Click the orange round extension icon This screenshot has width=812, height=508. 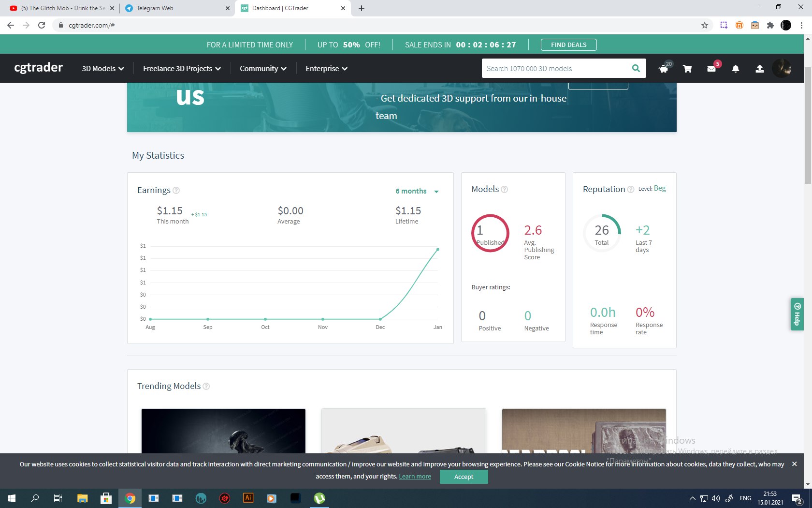739,25
